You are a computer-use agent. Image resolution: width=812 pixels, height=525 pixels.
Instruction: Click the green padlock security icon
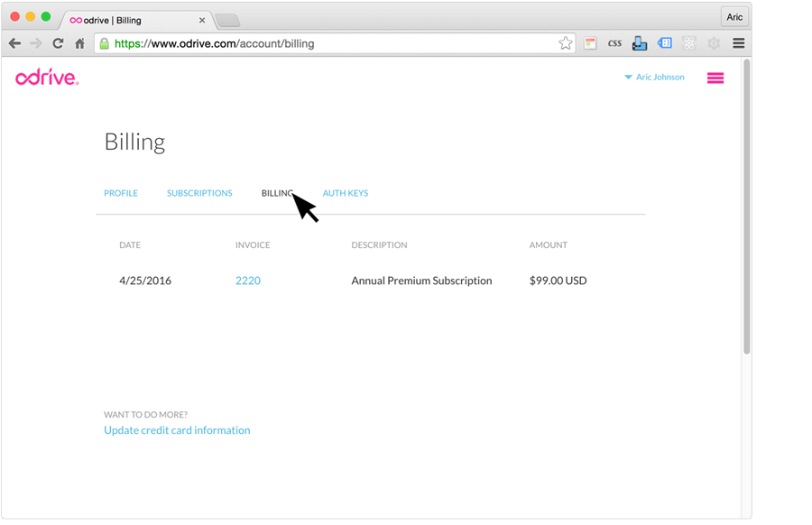tap(104, 43)
